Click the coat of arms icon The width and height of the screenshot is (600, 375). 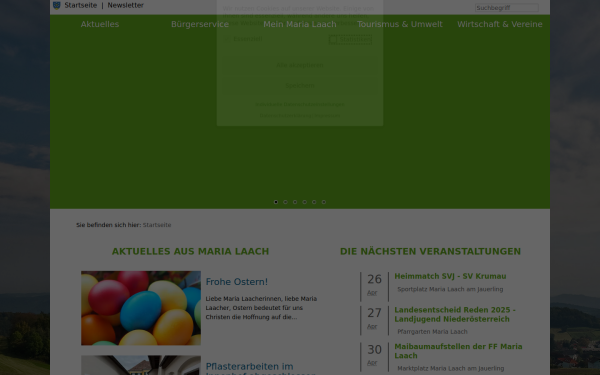pos(57,5)
